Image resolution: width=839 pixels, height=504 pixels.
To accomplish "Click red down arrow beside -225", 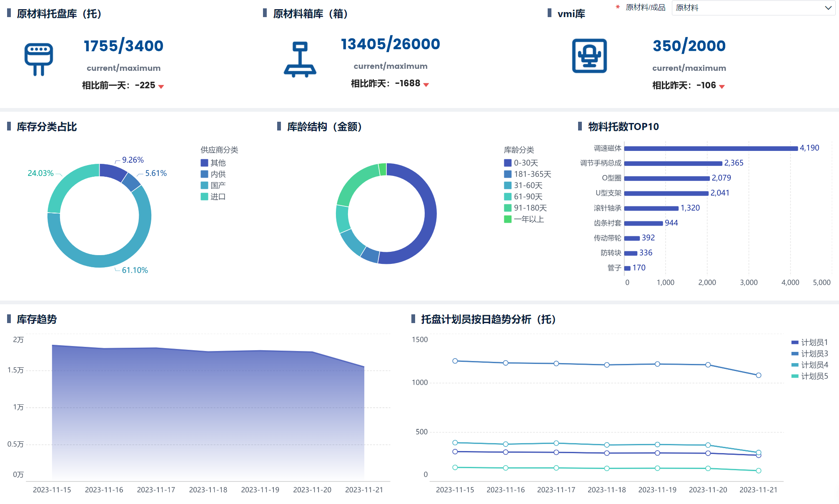I will [161, 87].
